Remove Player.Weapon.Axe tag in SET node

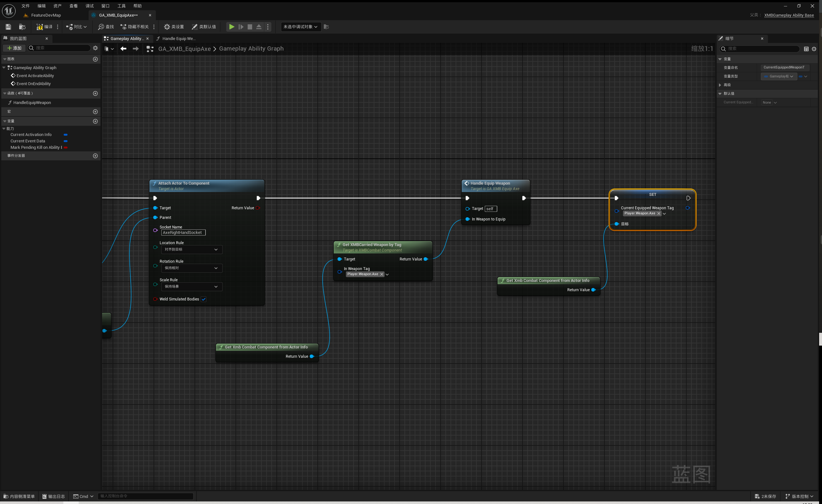tap(659, 213)
